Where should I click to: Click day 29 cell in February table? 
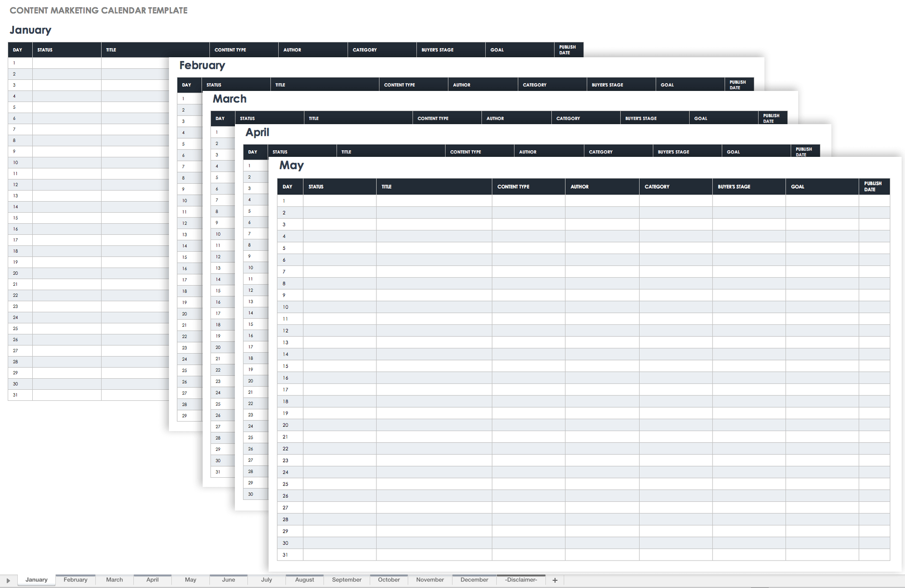click(x=189, y=416)
